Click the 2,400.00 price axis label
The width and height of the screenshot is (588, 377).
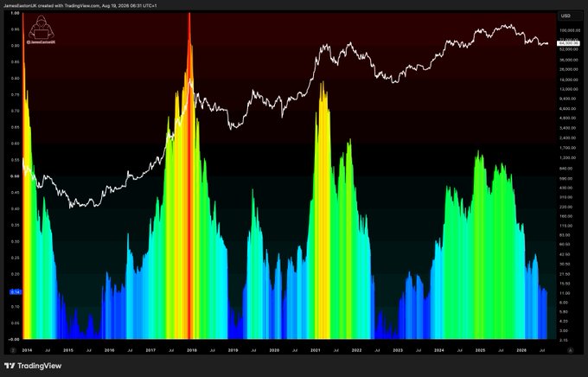(569, 138)
